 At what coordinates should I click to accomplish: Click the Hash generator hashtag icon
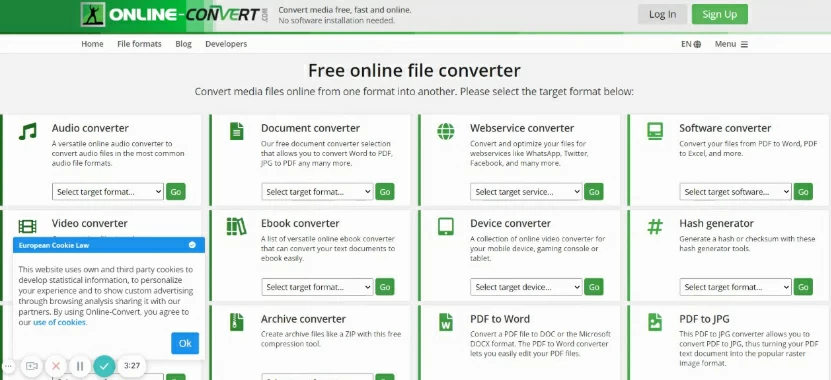tap(655, 227)
